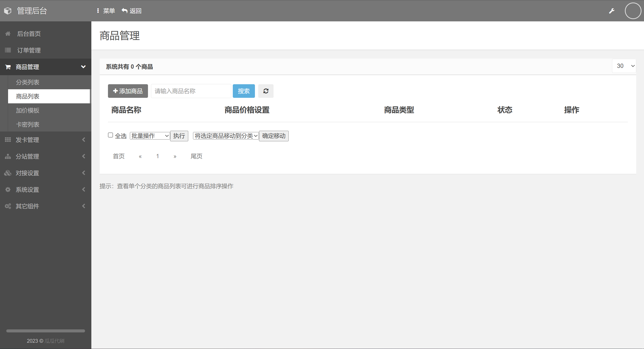This screenshot has height=349, width=644.
Task: Click the refresh icon beside the search button
Action: (266, 91)
